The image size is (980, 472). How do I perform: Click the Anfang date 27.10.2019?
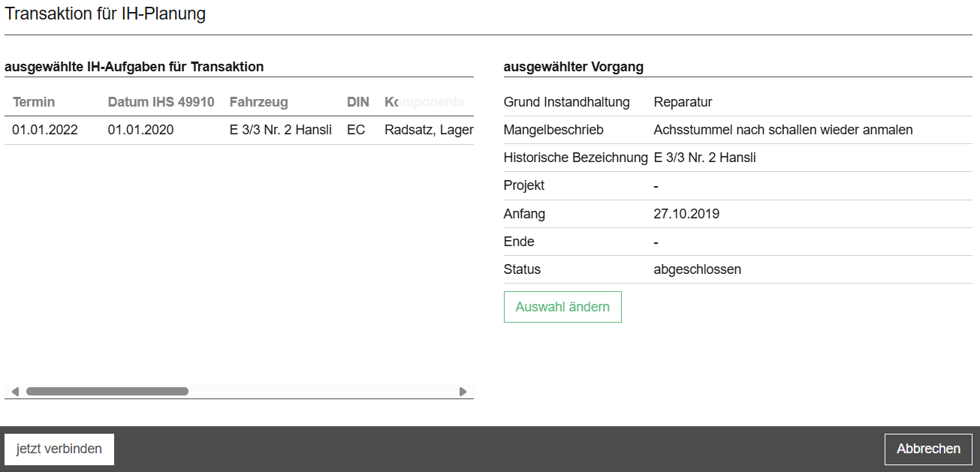pos(686,214)
